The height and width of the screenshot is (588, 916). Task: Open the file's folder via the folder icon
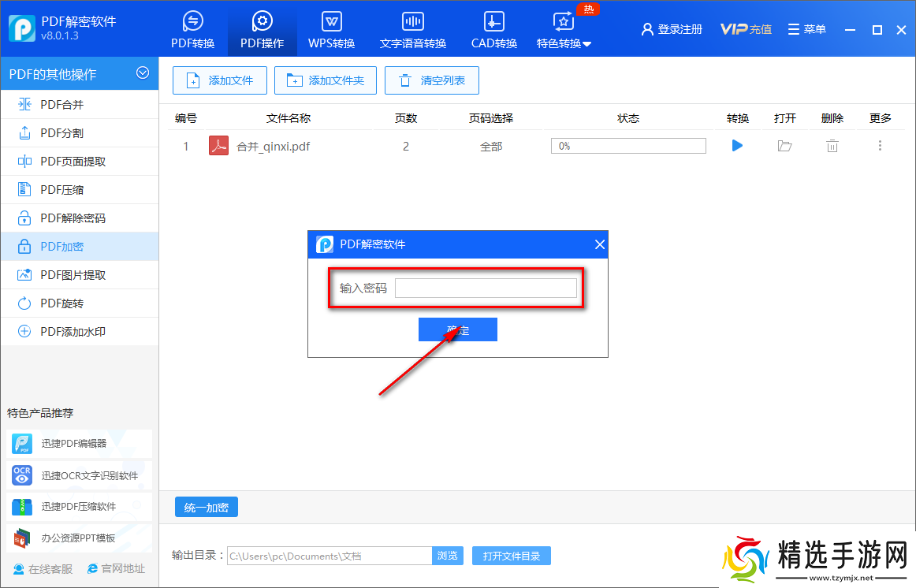tap(784, 146)
